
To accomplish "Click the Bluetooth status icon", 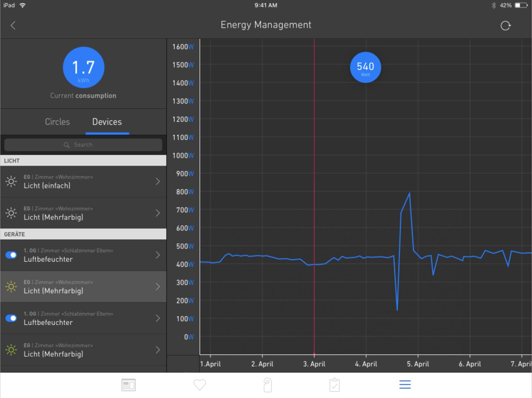I will pos(494,5).
